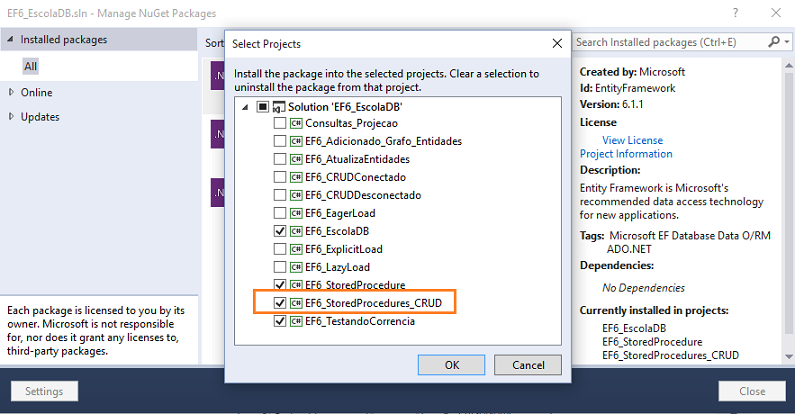The width and height of the screenshot is (795, 414).
Task: Click the C# icon of EF6_LazyLoad
Action: pyautogui.click(x=296, y=267)
